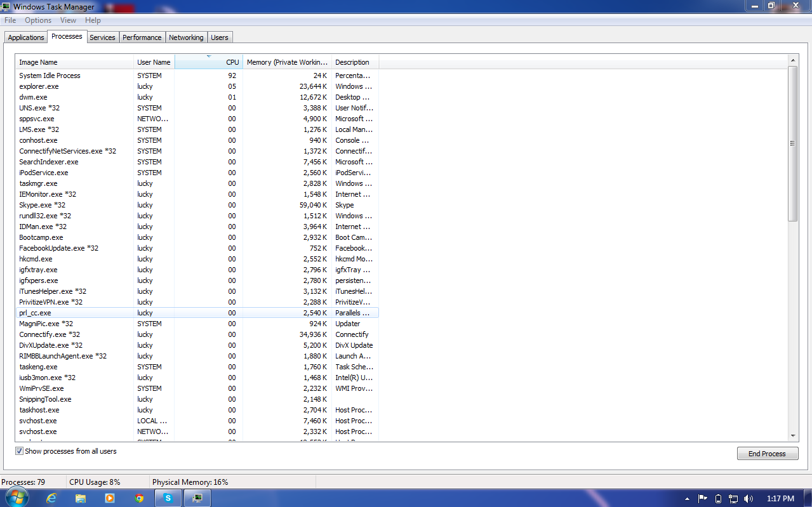Select ConnectifyNetServices.exe *32 process
This screenshot has height=507, width=812.
197,151
